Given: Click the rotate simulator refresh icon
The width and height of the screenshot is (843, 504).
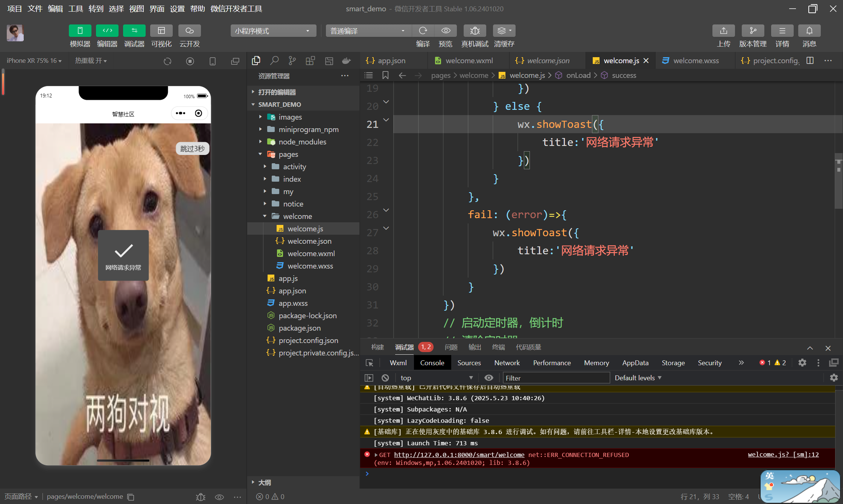Looking at the screenshot, I should [167, 61].
